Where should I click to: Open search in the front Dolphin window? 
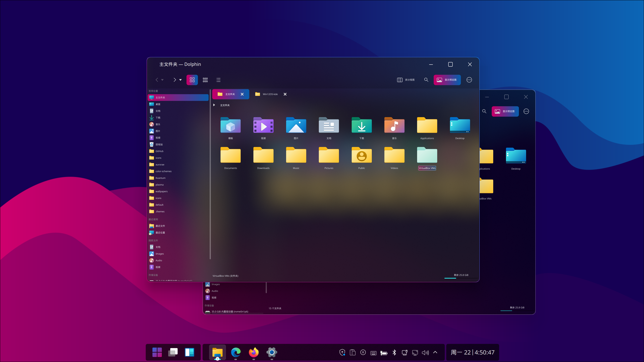tap(426, 80)
